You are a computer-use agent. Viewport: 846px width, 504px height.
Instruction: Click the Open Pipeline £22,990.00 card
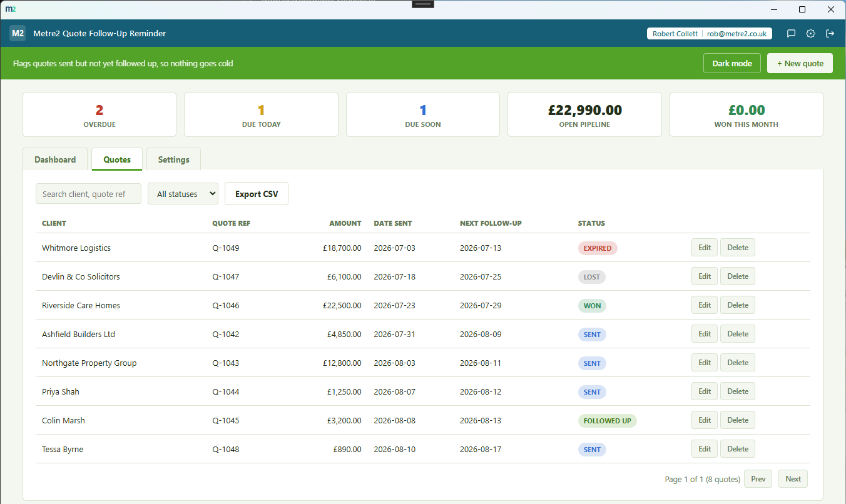coord(584,114)
